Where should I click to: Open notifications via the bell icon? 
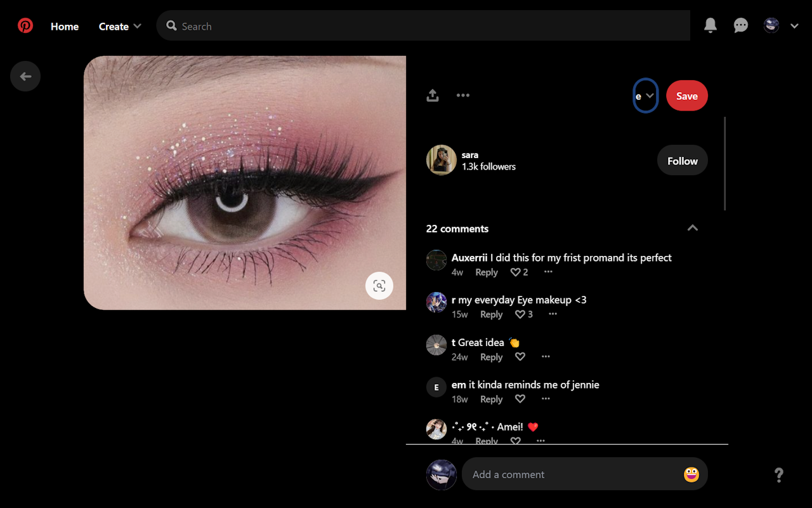pos(710,25)
